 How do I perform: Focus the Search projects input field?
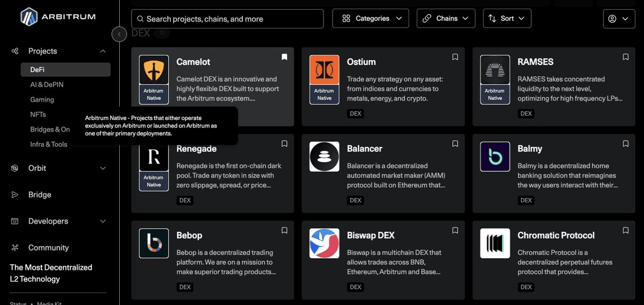point(227,19)
